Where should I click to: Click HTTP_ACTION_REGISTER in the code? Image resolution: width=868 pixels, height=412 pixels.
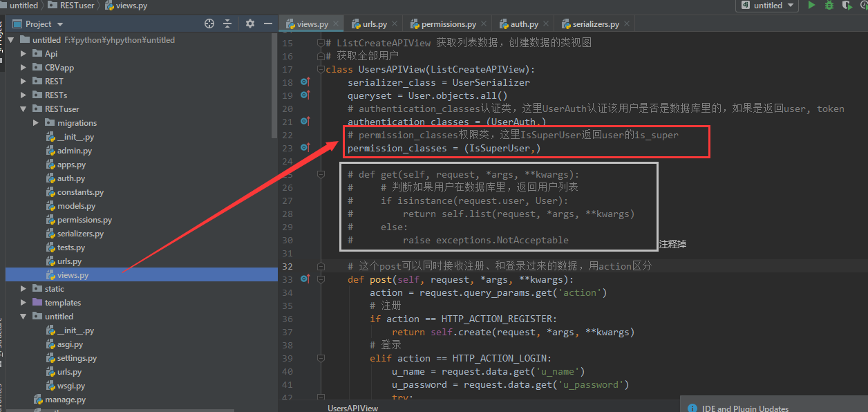tap(497, 319)
